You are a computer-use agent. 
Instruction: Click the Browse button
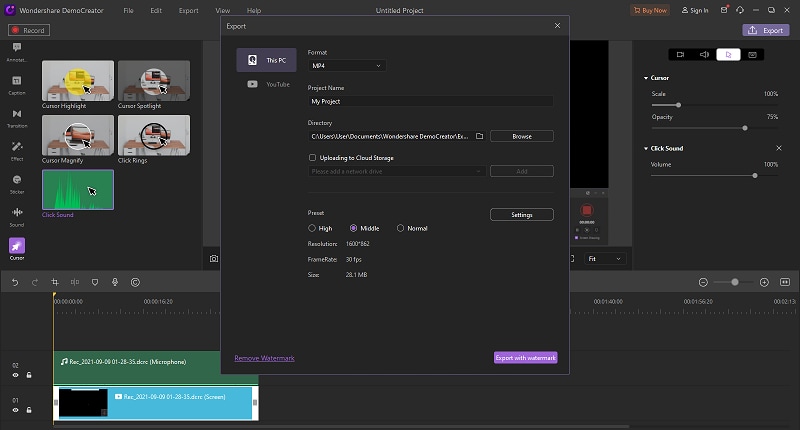(522, 136)
